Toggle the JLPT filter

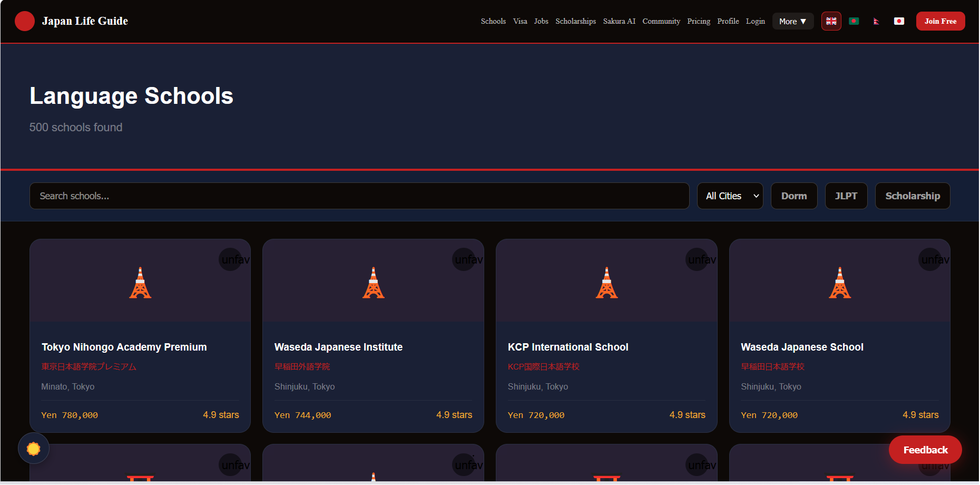pyautogui.click(x=846, y=196)
